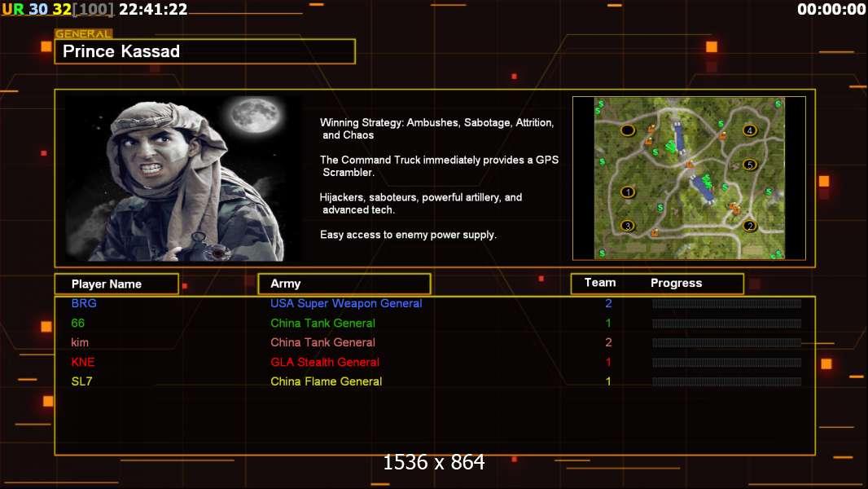Viewport: 868px width, 489px height.
Task: Click the Winning Strategy description line
Action: click(436, 129)
